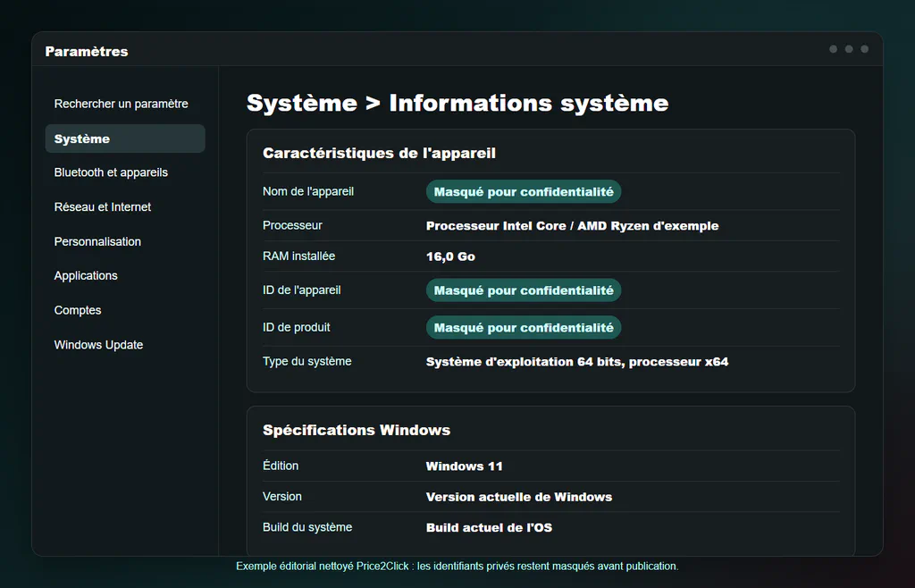The image size is (915, 588).
Task: Click the Système > Informations système heading
Action: tap(457, 104)
